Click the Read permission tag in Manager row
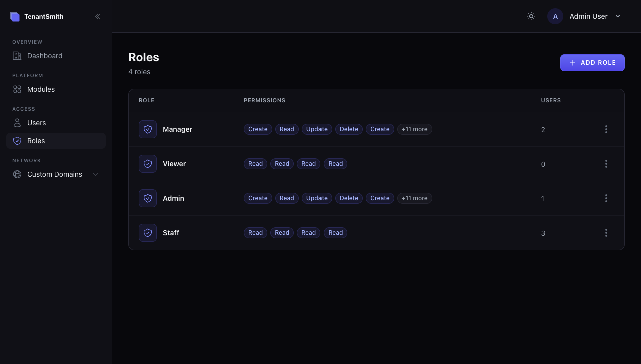The width and height of the screenshot is (641, 364). pyautogui.click(x=287, y=129)
